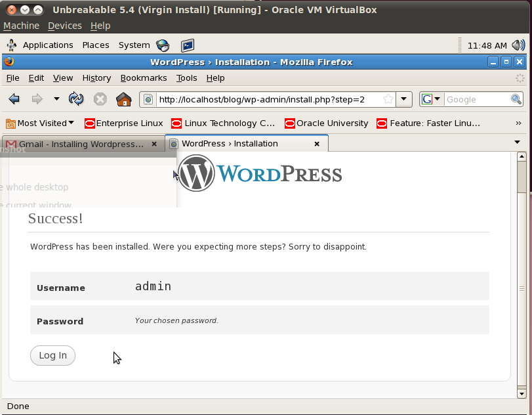The image size is (532, 415).
Task: Click into the Google search field
Action: coord(477,100)
